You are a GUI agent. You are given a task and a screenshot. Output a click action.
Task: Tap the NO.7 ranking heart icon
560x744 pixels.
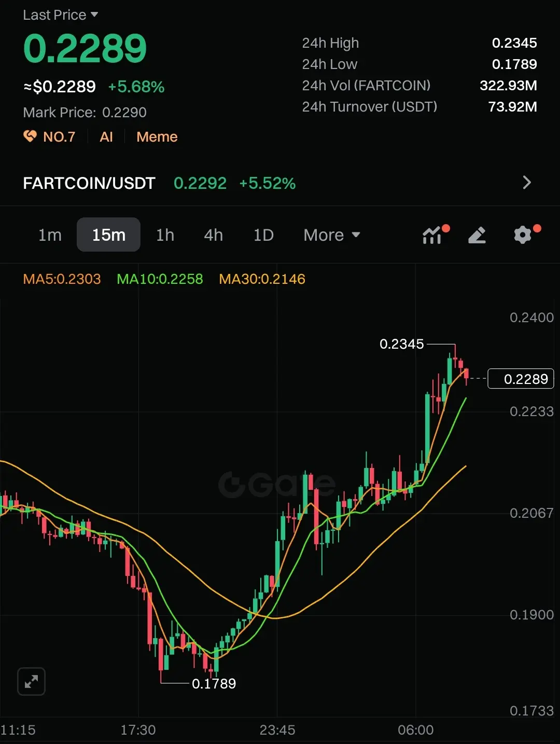(30, 136)
